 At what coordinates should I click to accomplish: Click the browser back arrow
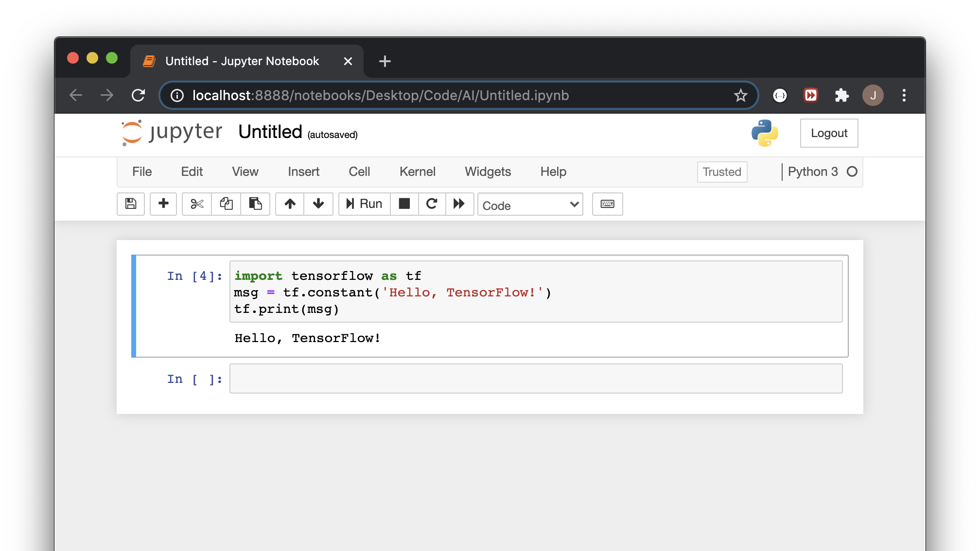(76, 95)
